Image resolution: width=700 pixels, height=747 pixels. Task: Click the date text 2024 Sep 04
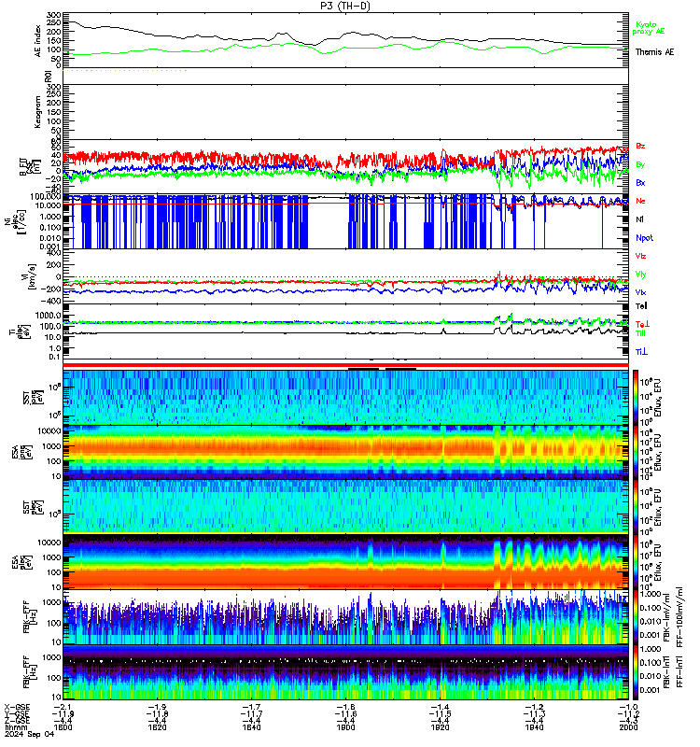(29, 734)
